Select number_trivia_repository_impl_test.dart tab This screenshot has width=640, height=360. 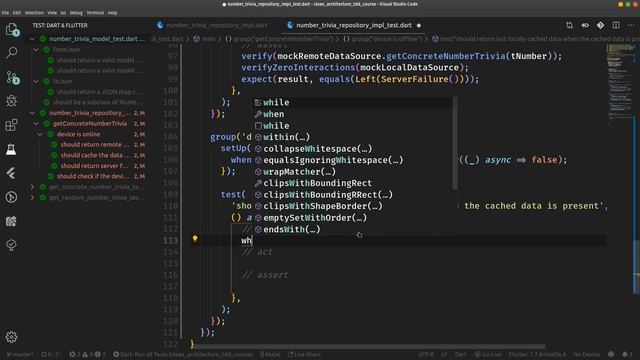(x=353, y=25)
